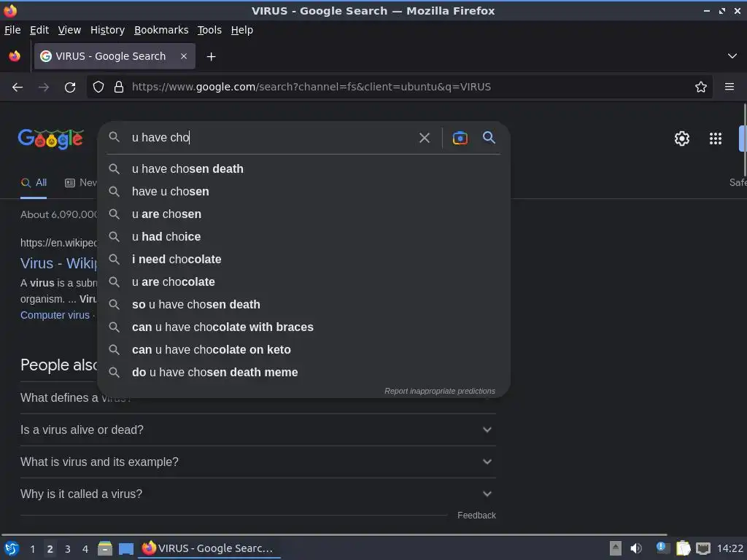Choose suggestion 'i need chocolate'
This screenshot has width=747, height=560.
pyautogui.click(x=304, y=260)
